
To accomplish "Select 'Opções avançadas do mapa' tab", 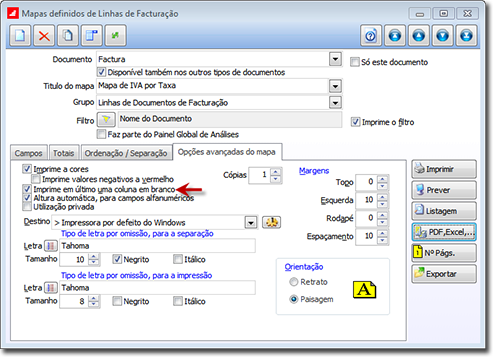I will pos(227,152).
